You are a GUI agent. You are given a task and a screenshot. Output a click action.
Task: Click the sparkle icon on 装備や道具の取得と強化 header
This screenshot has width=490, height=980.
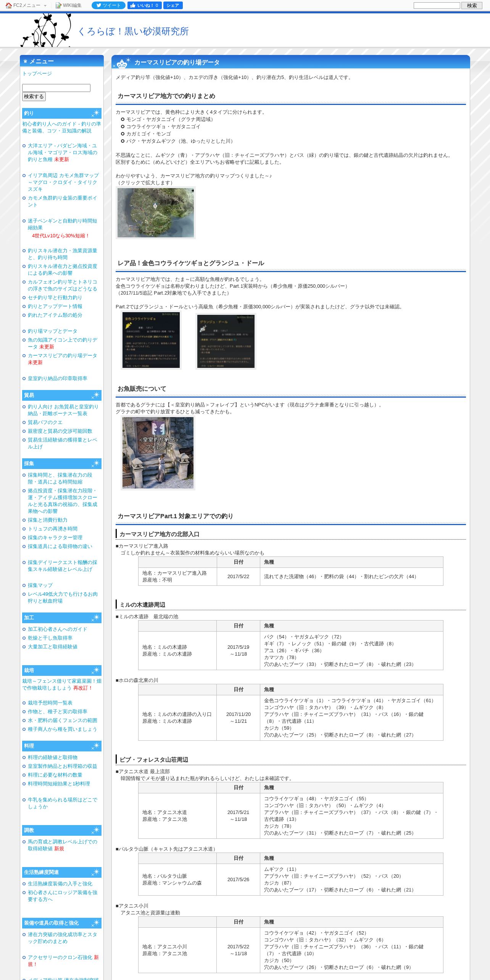coord(95,923)
